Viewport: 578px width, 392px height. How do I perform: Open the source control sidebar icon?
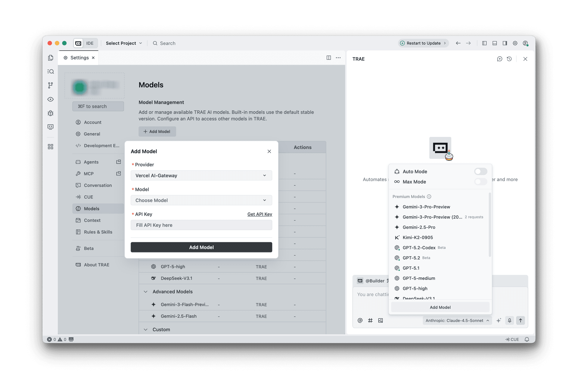[x=51, y=85]
